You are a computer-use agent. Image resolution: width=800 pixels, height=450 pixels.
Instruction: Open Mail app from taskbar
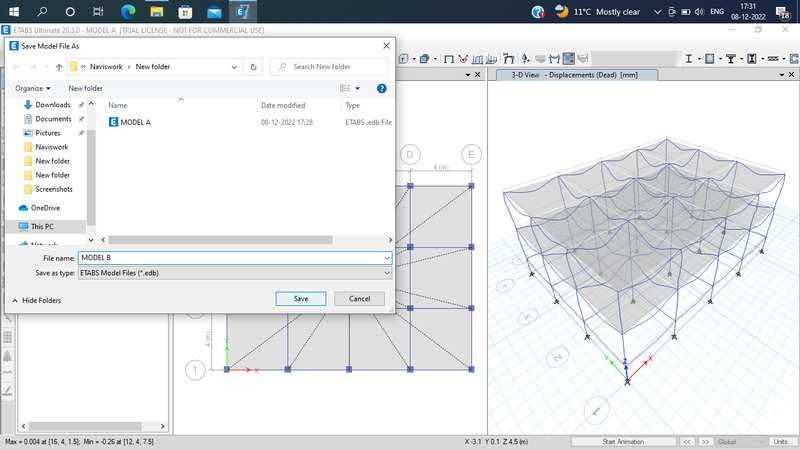[x=214, y=11]
